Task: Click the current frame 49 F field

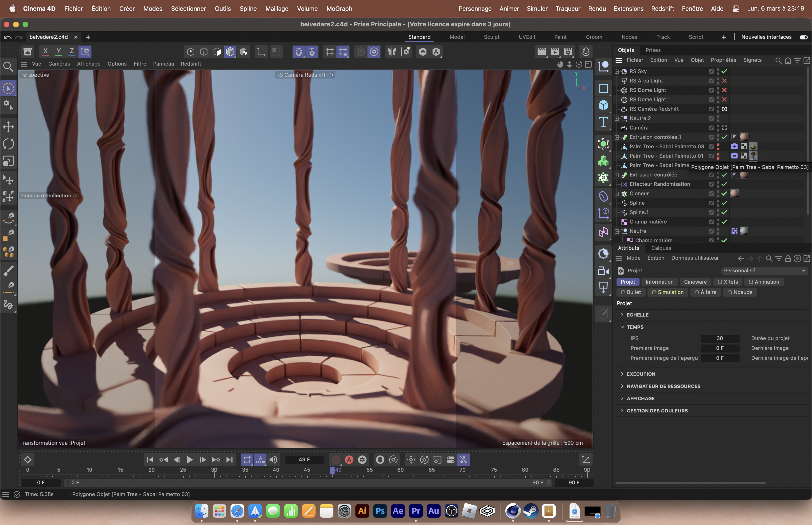Action: click(304, 460)
